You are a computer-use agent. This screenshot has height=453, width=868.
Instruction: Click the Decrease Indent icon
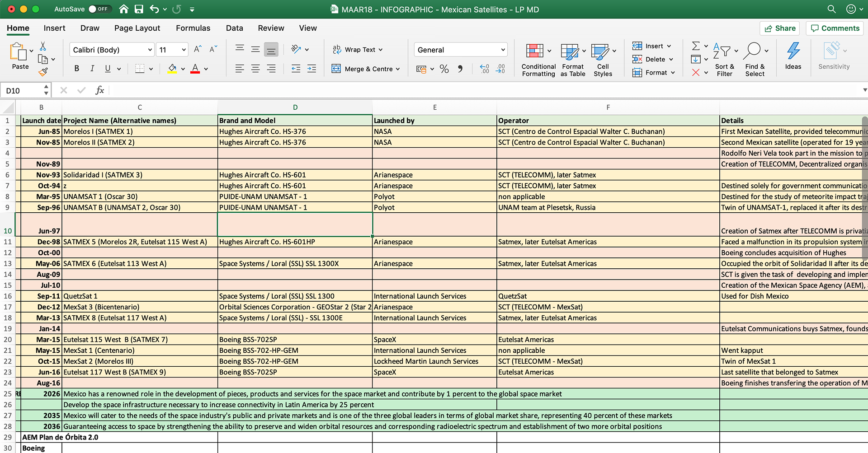pyautogui.click(x=296, y=69)
